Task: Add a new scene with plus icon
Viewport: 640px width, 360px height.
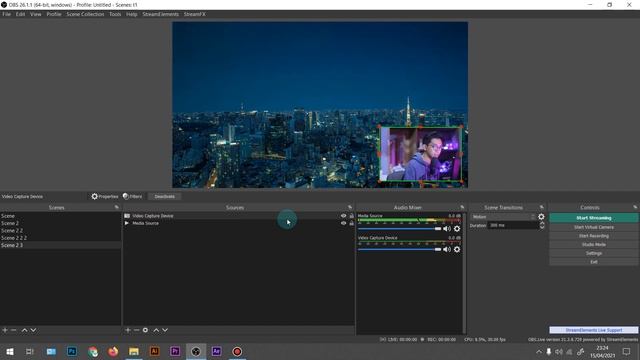Action: [x=5, y=330]
